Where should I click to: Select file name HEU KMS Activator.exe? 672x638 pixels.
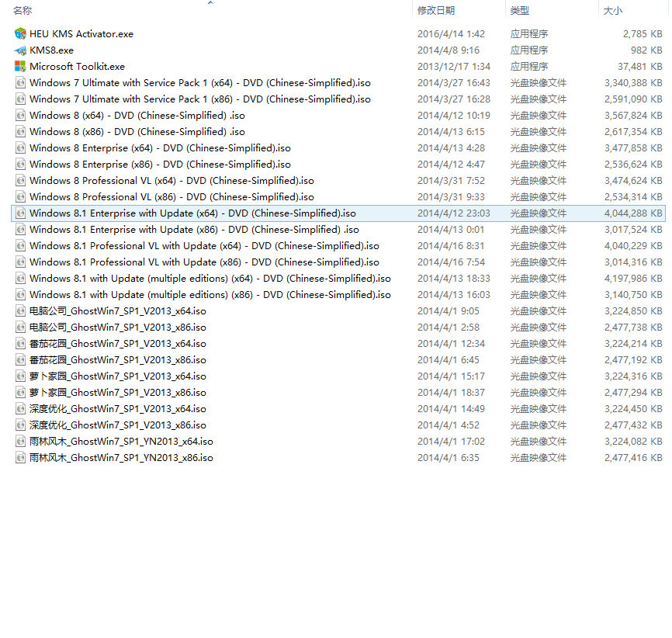coord(81,34)
